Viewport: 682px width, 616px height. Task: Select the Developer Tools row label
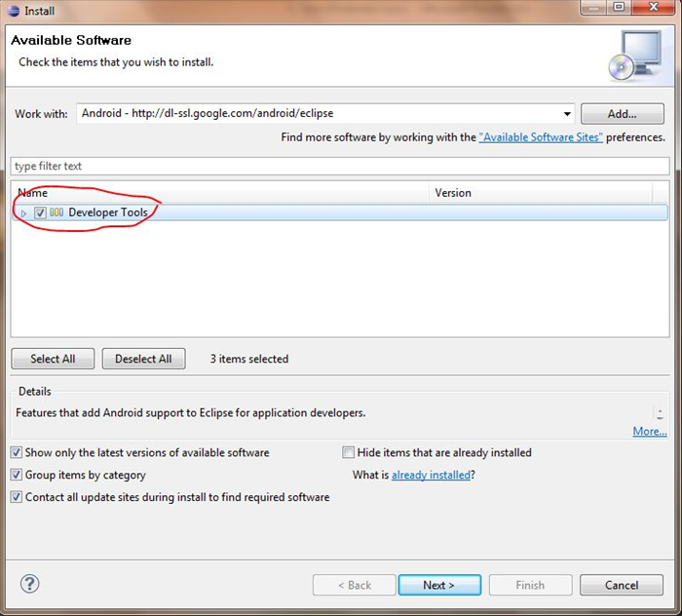[108, 212]
